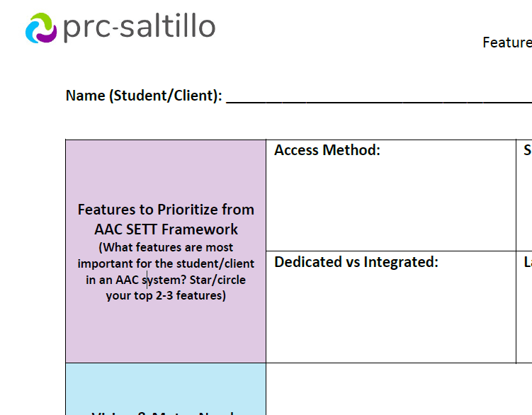
Task: Click the "(What features are most" text line
Action: pyautogui.click(x=166, y=247)
